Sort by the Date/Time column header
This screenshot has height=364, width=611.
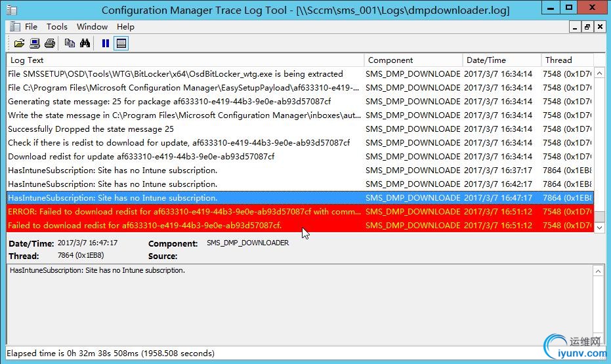tap(502, 60)
